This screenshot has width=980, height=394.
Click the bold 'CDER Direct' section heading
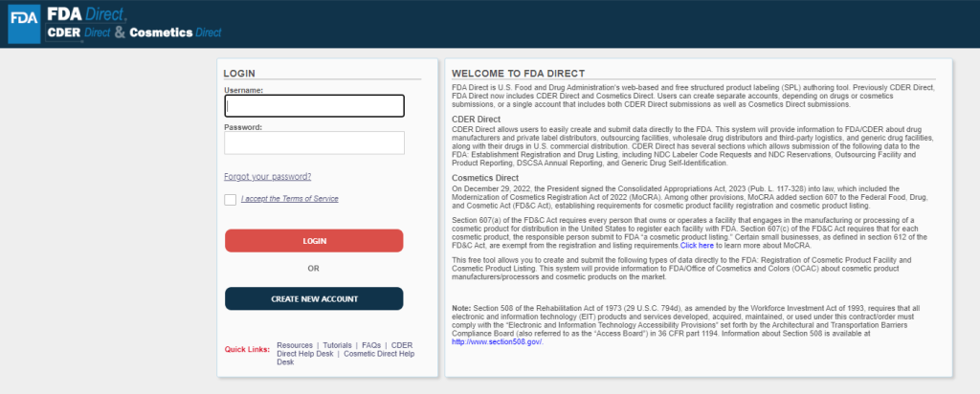[x=477, y=120]
